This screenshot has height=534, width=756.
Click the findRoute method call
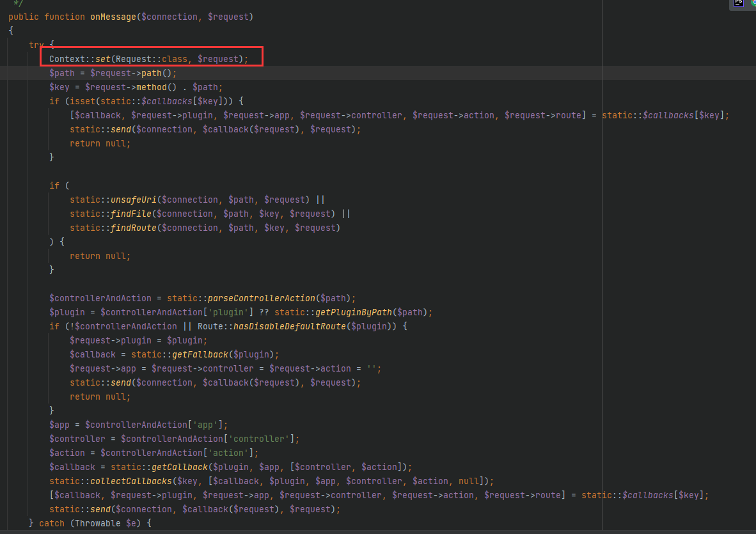(134, 228)
